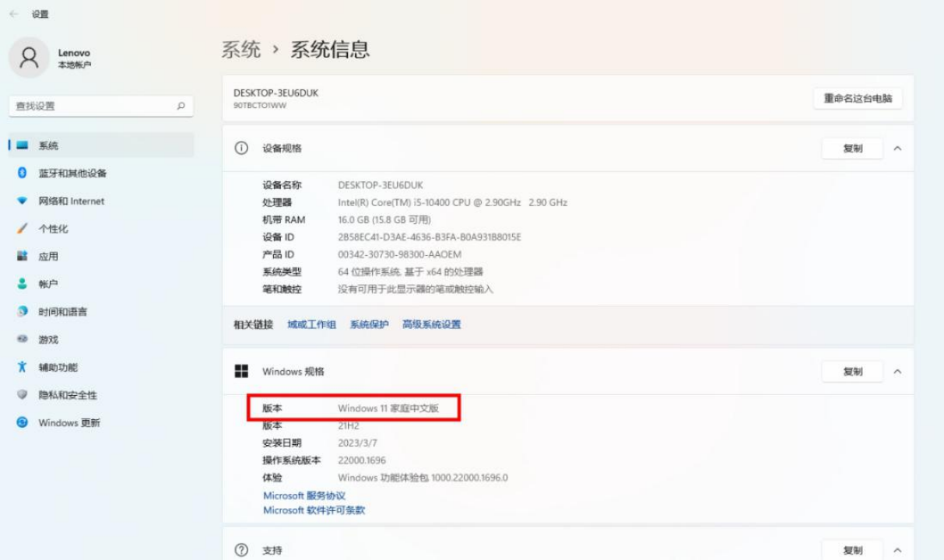944x560 pixels.
Task: Open the apps icon for 应用
Action: pos(22,256)
